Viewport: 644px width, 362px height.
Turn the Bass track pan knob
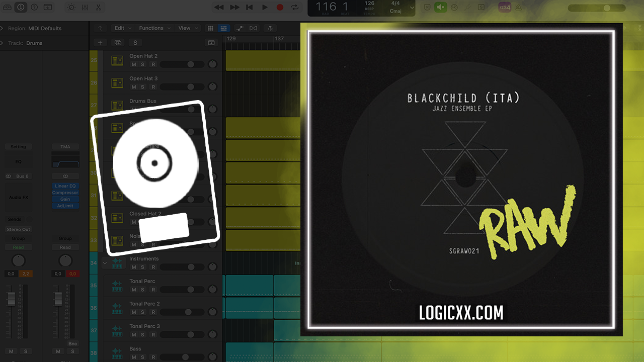coord(212,356)
